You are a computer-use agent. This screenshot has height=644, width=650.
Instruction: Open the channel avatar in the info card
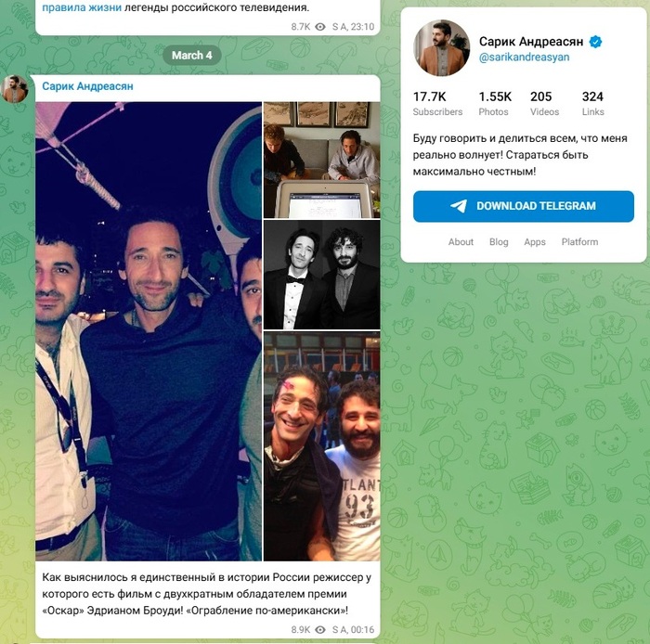(441, 47)
